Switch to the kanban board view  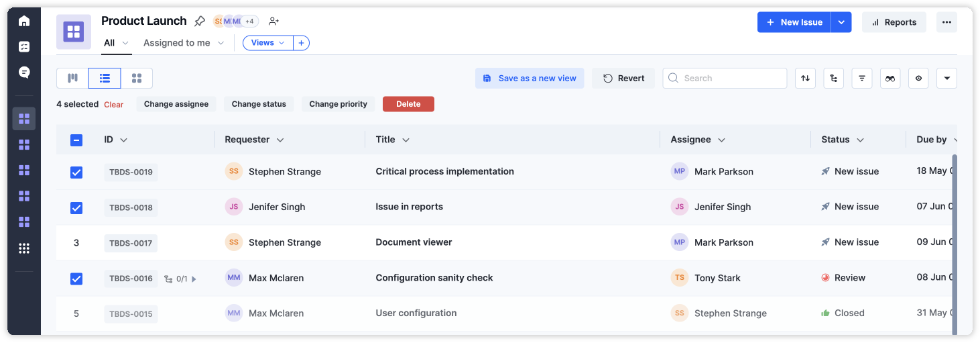pyautogui.click(x=72, y=79)
